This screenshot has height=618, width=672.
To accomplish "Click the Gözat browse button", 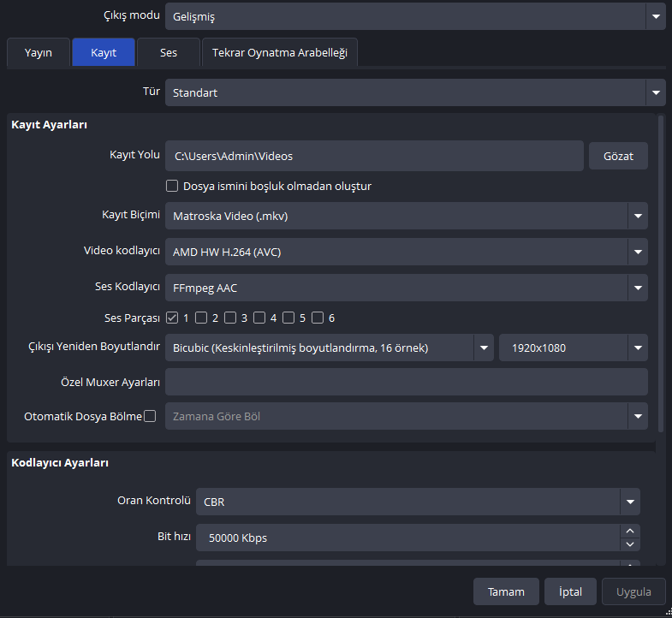I will [618, 156].
